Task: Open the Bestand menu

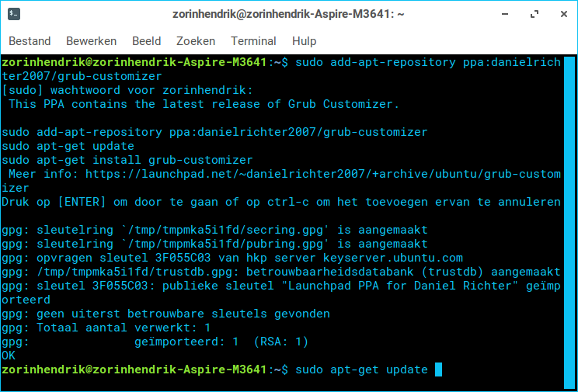Action: pyautogui.click(x=30, y=41)
